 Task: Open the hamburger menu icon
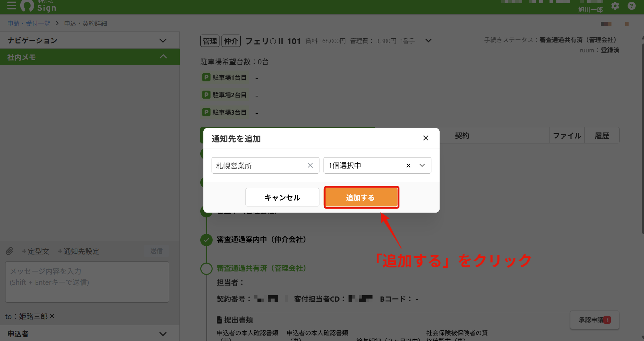pyautogui.click(x=12, y=5)
